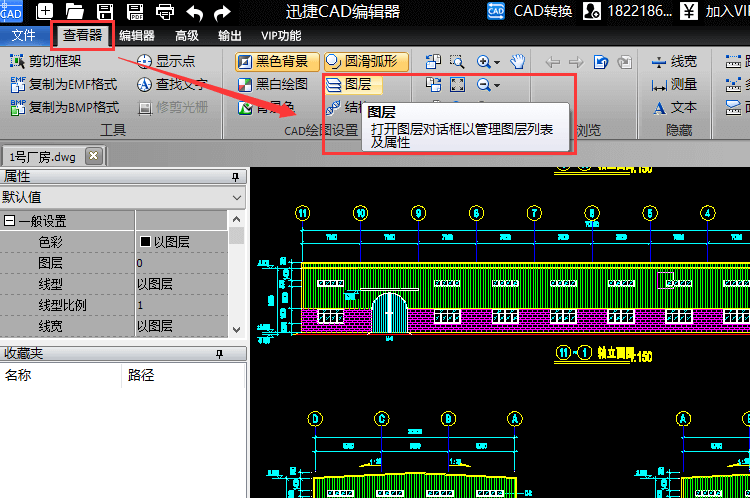Viewport: 750px width, 498px height.
Task: Collapse the 一般设置 section
Action: (10, 221)
